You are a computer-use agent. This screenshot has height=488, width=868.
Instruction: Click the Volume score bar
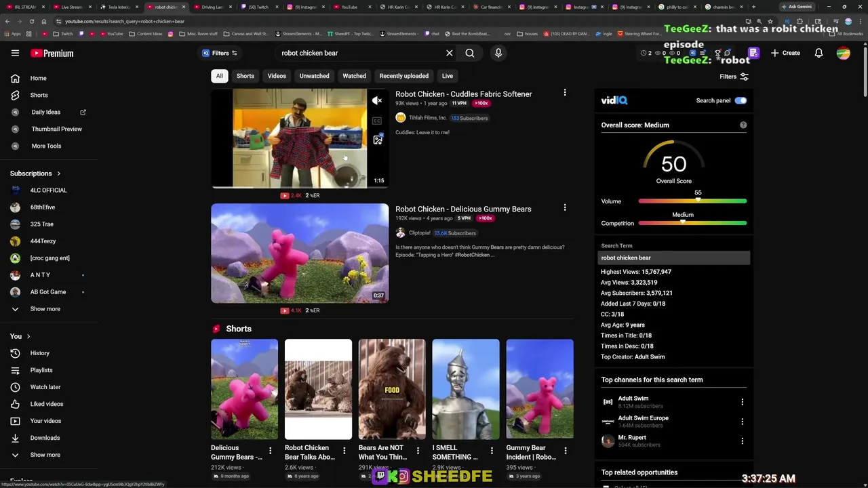click(x=692, y=201)
